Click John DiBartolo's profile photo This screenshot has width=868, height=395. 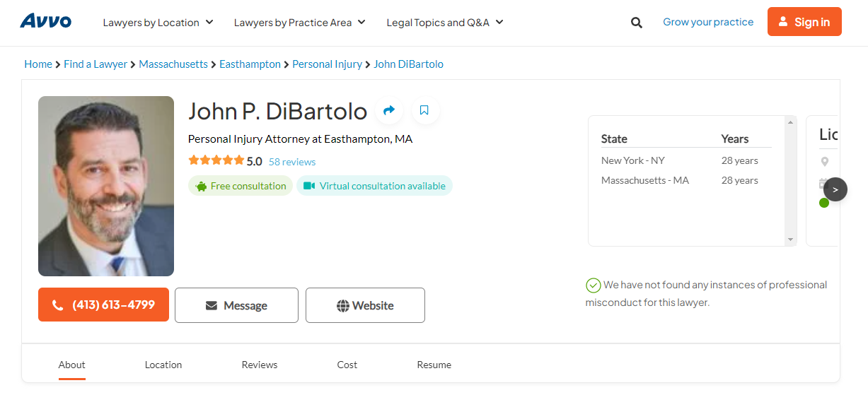pyautogui.click(x=106, y=186)
